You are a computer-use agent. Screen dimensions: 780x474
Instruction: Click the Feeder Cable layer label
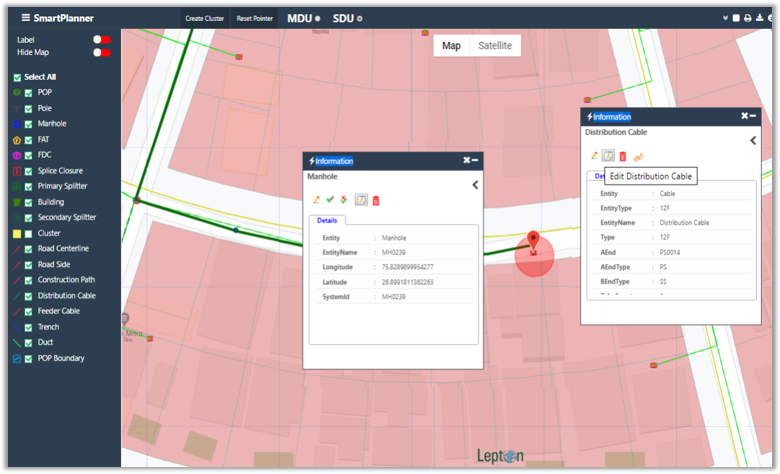[x=59, y=311]
